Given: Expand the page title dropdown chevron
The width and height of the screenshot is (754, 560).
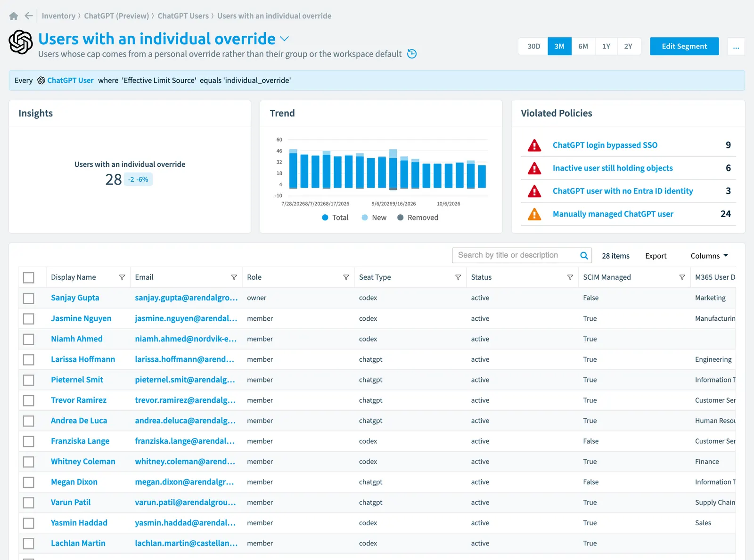Looking at the screenshot, I should (285, 39).
